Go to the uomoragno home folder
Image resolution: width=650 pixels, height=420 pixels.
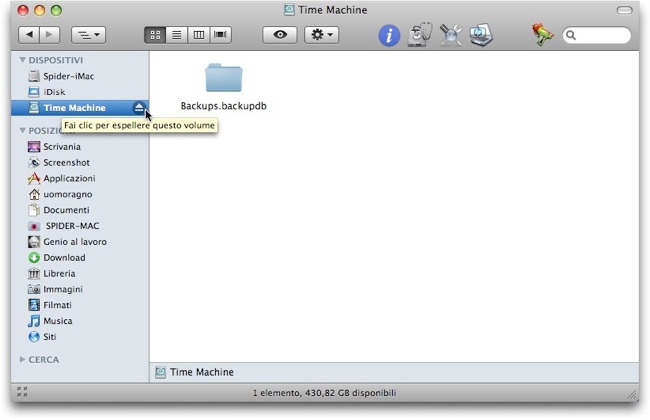click(x=80, y=194)
